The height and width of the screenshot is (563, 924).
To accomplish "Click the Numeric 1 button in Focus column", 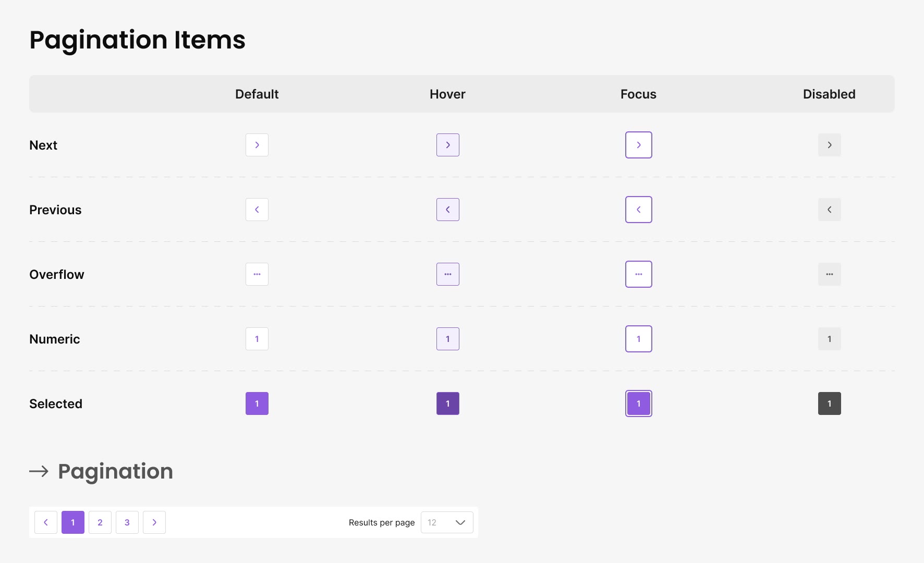I will point(639,339).
